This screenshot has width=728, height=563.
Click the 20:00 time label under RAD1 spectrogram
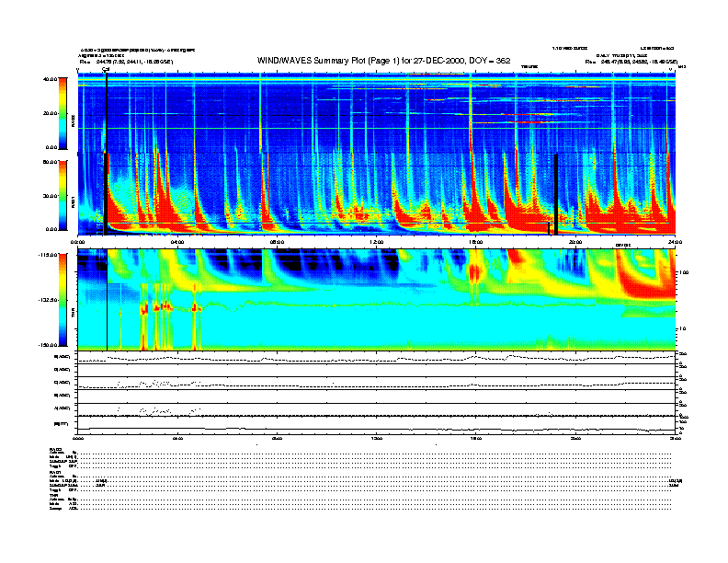tap(575, 242)
